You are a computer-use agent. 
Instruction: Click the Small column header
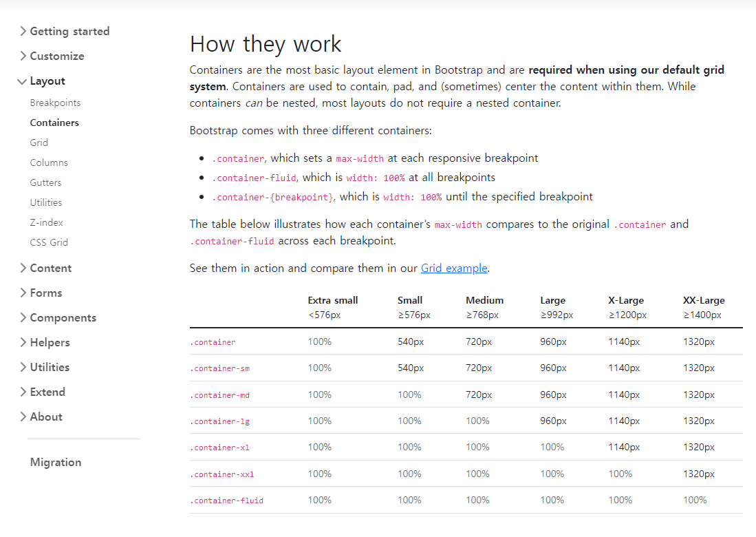[x=410, y=300]
